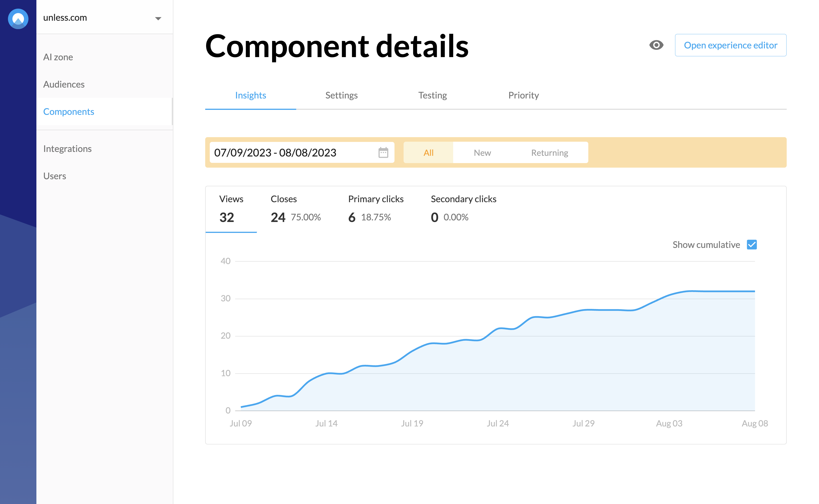
Task: Click the eye preview icon
Action: tap(656, 45)
